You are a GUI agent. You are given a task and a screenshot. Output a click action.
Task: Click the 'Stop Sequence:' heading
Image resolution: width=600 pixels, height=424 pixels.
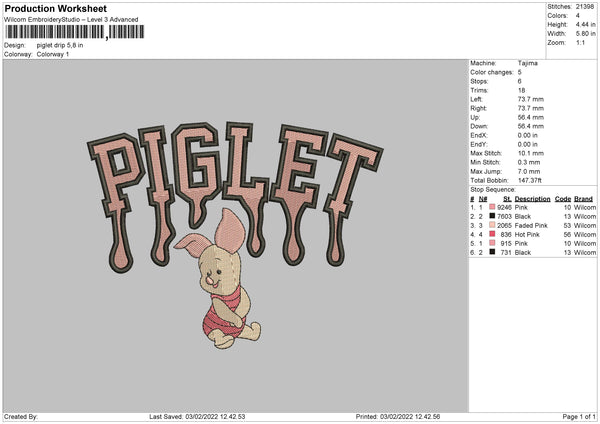pos(493,190)
